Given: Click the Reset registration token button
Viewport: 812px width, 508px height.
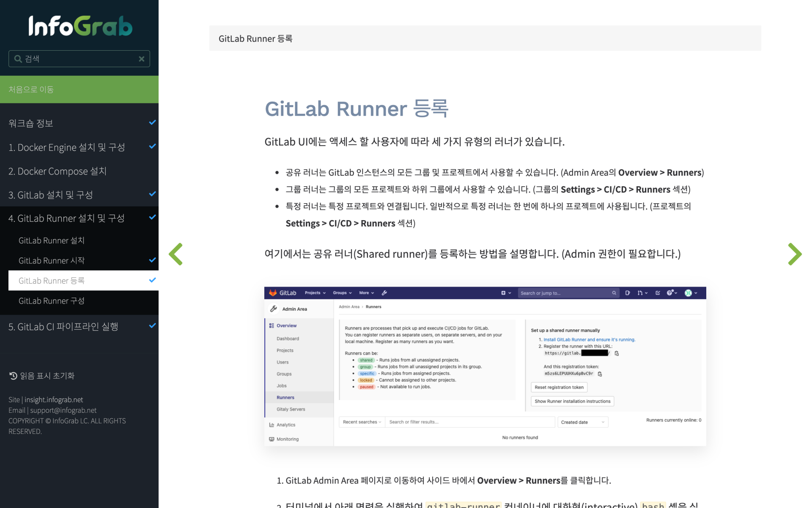Looking at the screenshot, I should (x=559, y=387).
